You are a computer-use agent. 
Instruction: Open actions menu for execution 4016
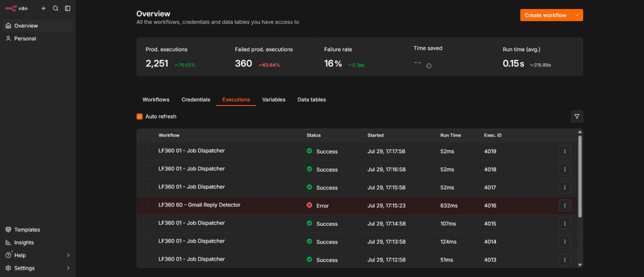[565, 206]
